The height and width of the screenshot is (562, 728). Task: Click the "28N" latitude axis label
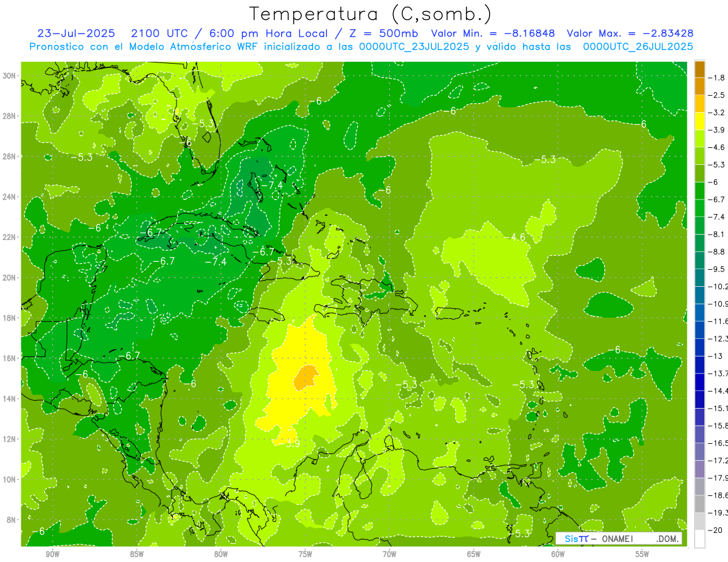(10, 116)
